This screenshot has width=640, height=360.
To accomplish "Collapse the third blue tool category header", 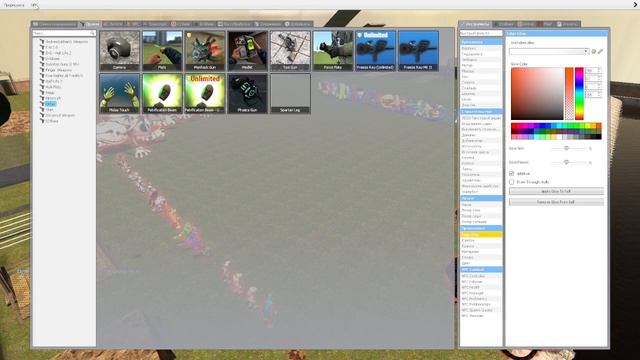I will pyautogui.click(x=481, y=198).
